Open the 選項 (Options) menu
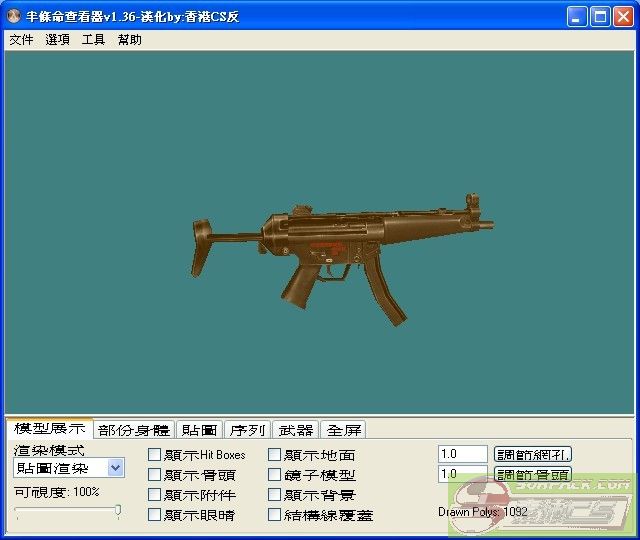Screen dimensions: 640x540 pos(57,40)
